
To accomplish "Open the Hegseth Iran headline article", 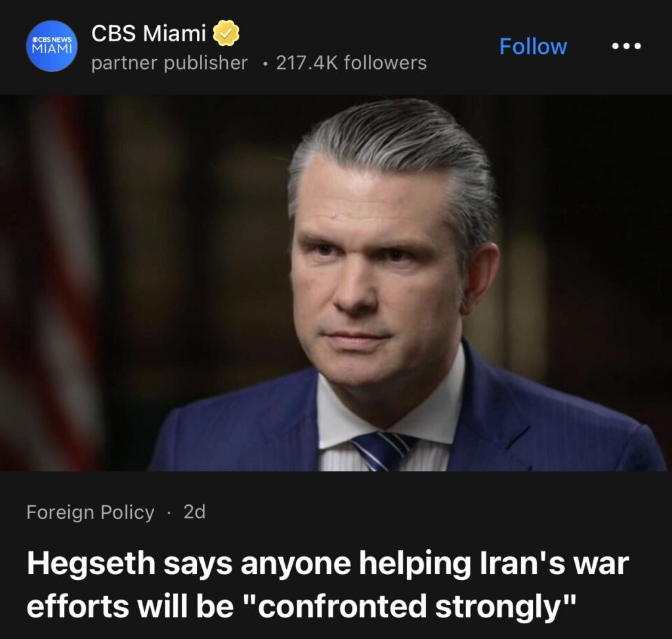I will (328, 585).
